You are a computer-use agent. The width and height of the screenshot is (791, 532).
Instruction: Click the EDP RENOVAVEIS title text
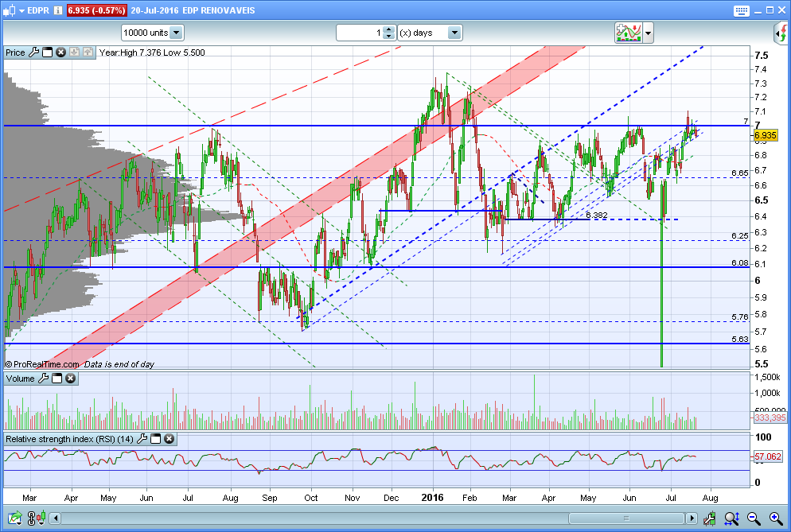click(x=218, y=10)
